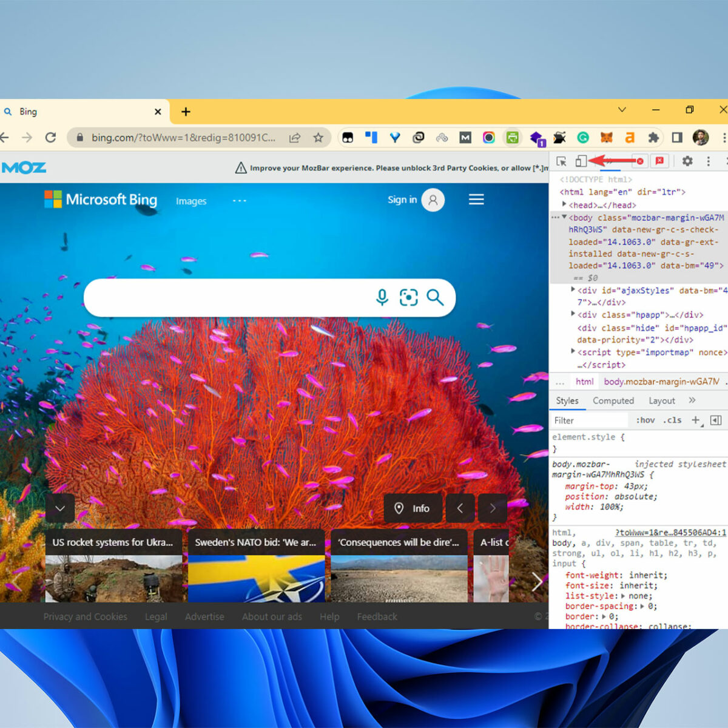Open the Grammarly extension icon
The image size is (728, 728).
[583, 138]
